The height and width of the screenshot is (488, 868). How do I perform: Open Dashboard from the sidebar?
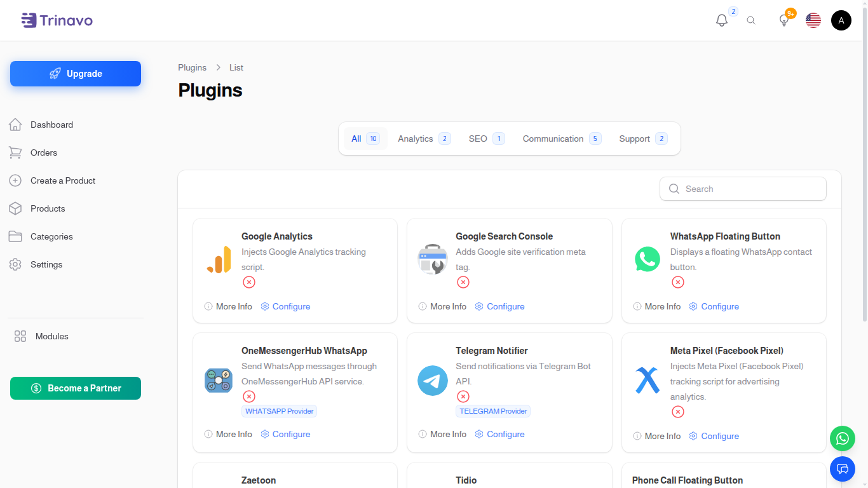point(76,125)
